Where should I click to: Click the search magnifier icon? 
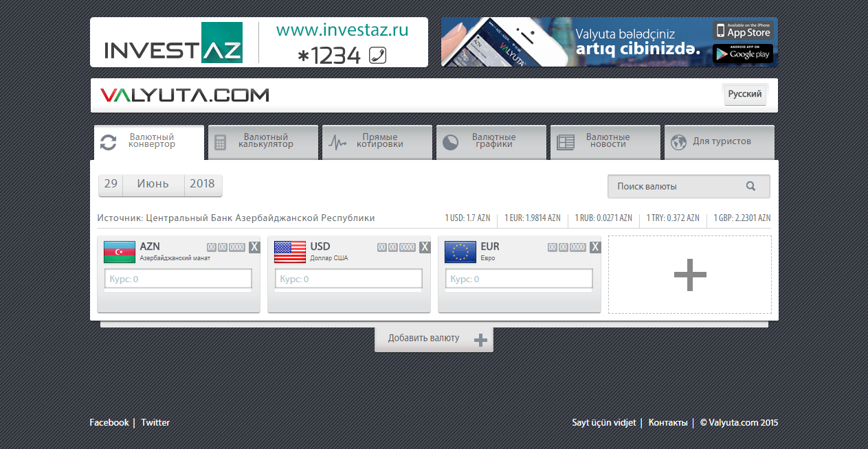pos(750,186)
